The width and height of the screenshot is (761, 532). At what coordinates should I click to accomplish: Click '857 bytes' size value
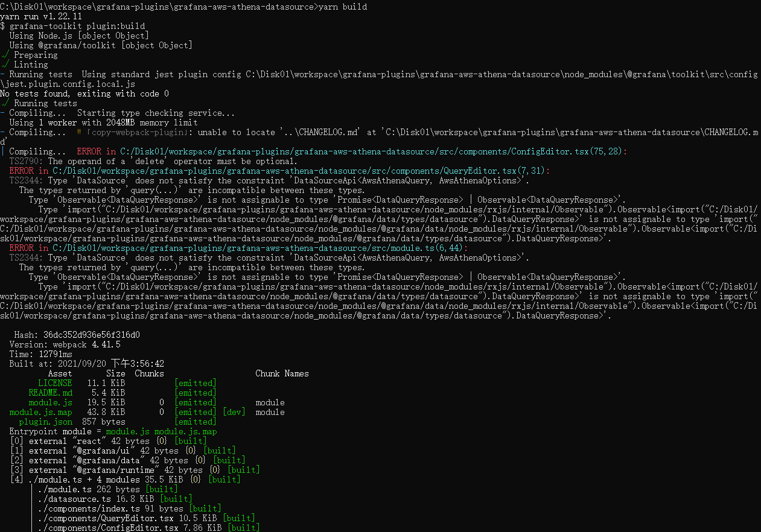tap(103, 422)
